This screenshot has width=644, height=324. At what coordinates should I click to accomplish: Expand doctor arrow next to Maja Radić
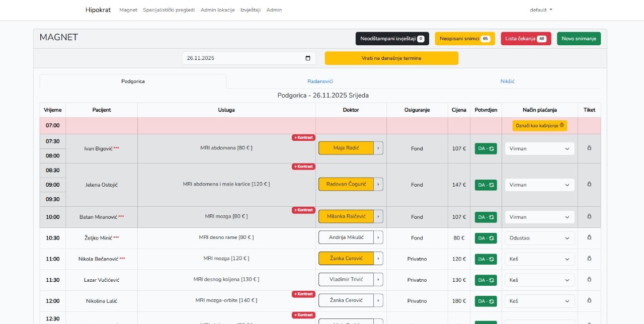[x=378, y=148]
